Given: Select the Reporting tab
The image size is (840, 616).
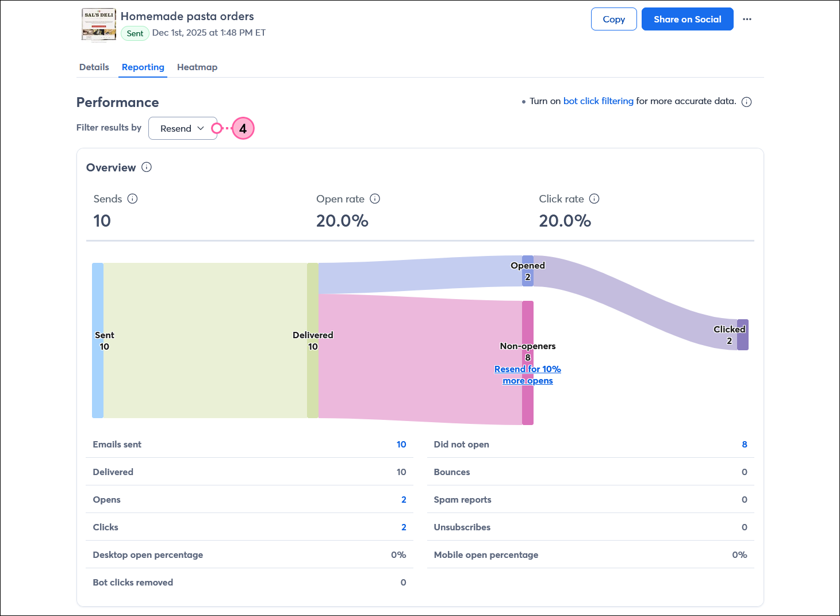Looking at the screenshot, I should pyautogui.click(x=143, y=67).
